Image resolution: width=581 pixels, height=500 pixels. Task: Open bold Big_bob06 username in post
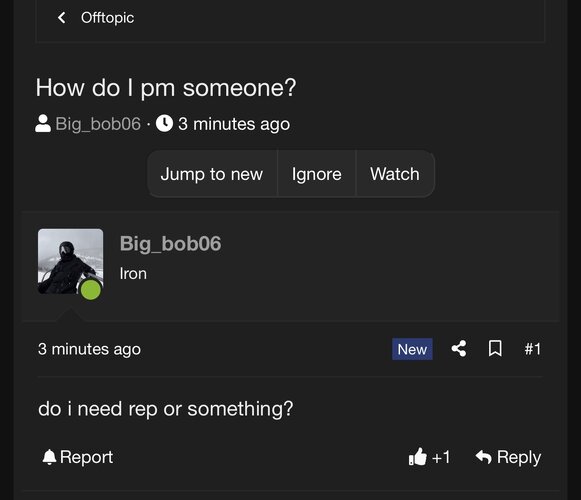(170, 244)
